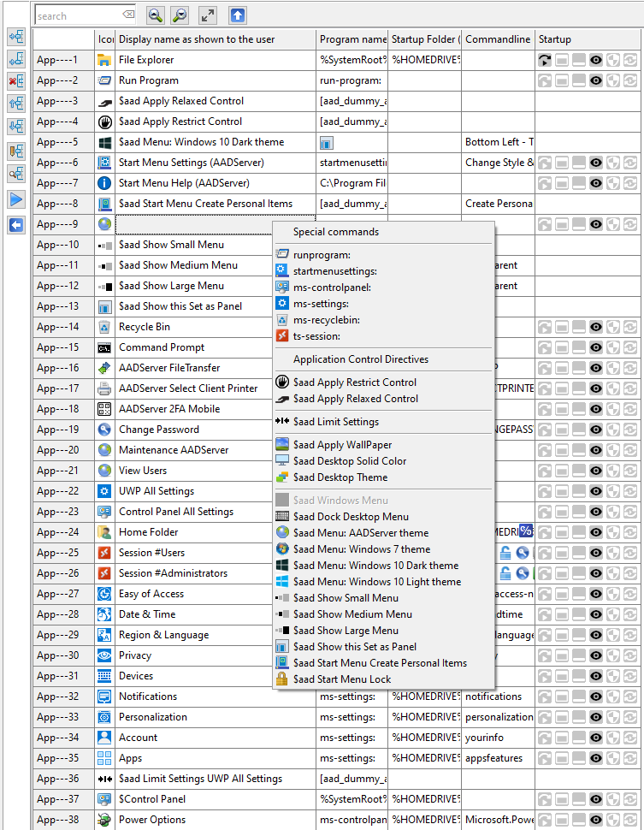Screen dimensions: 644x830
Task: Pick '$aad Desktop Solid Color' menu option
Action: click(x=349, y=461)
